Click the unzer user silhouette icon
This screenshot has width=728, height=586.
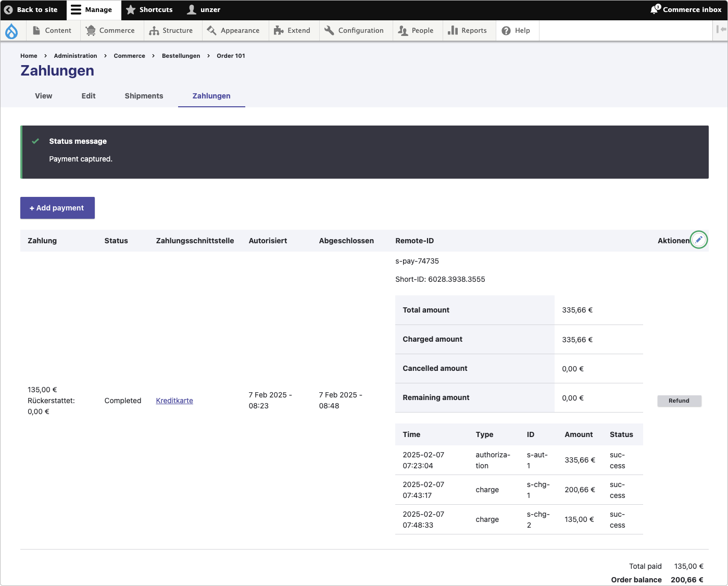pos(192,10)
